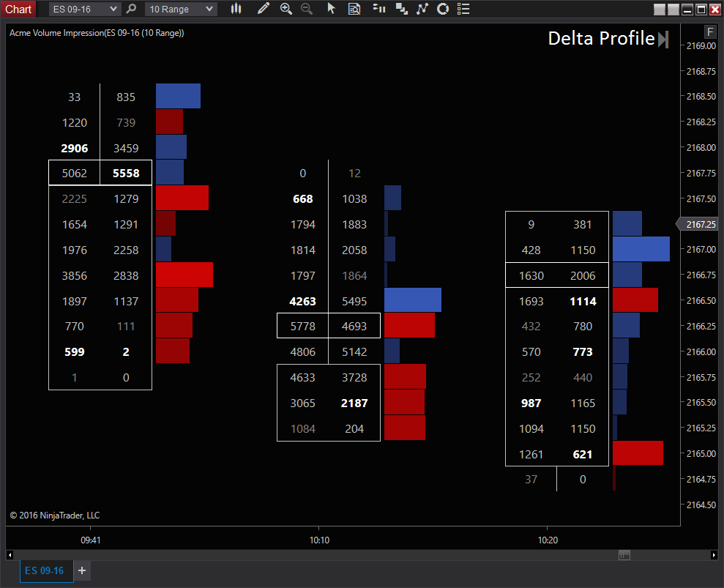Click the 3856 volume cell
724x588 pixels.
click(x=75, y=276)
